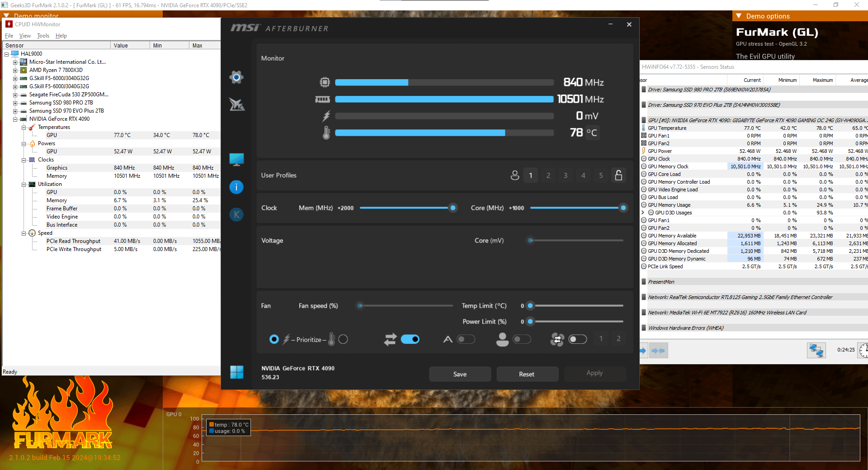Expand the Samsung SSD 980 PRO 2TB node

[15, 103]
